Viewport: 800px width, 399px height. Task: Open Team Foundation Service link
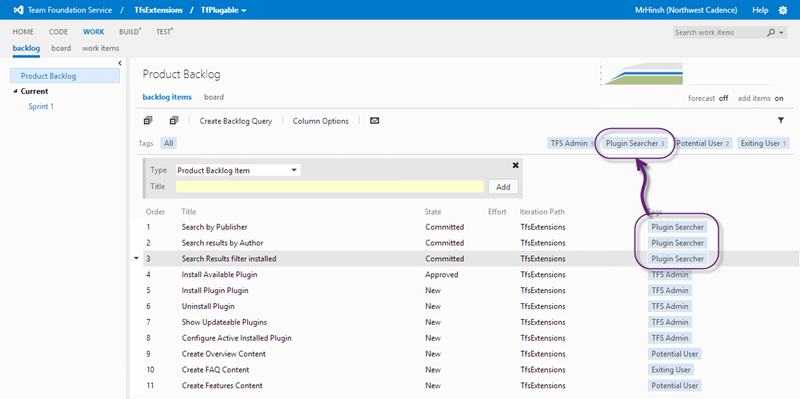coord(69,10)
